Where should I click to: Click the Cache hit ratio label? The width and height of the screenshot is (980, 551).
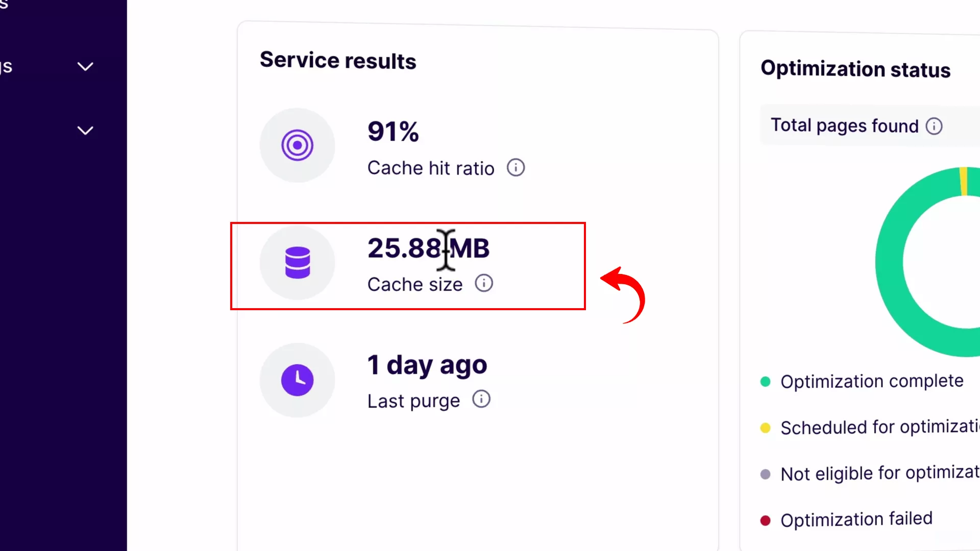tap(431, 168)
